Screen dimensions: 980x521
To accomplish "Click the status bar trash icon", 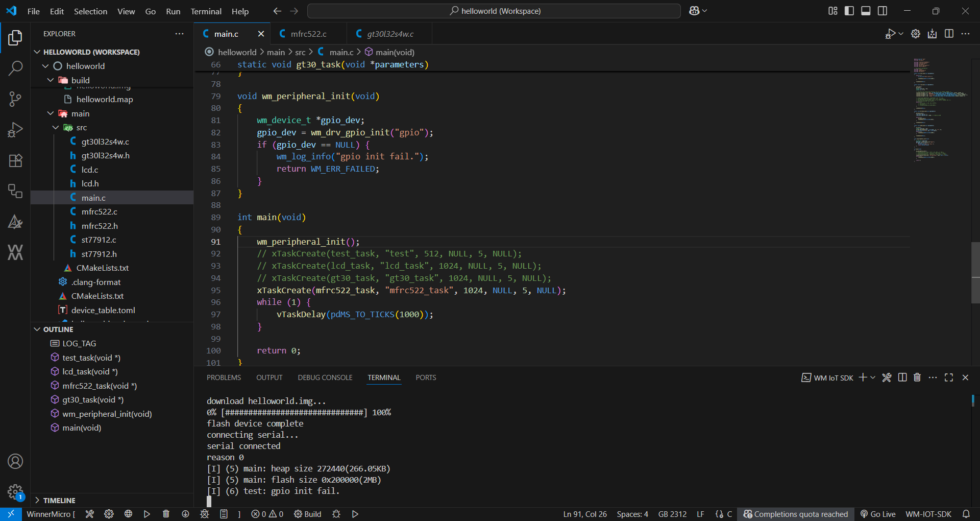I will coord(166,514).
